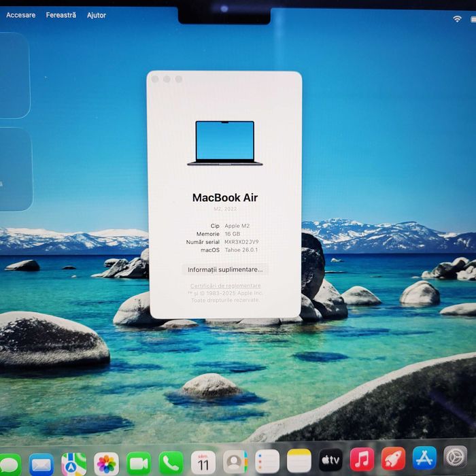Launch Contacts from the Dock
This screenshot has width=476, height=476.
click(235, 462)
